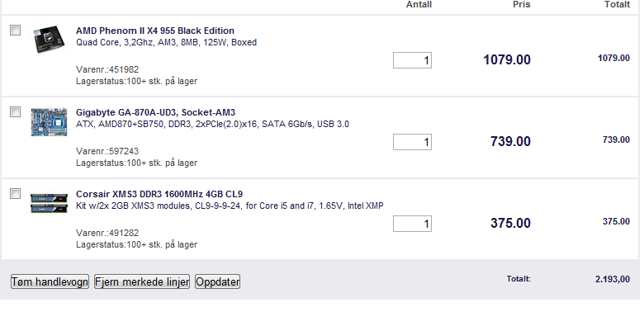Click the Totalt column header
Image resolution: width=644 pixels, height=312 pixels.
[617, 4]
